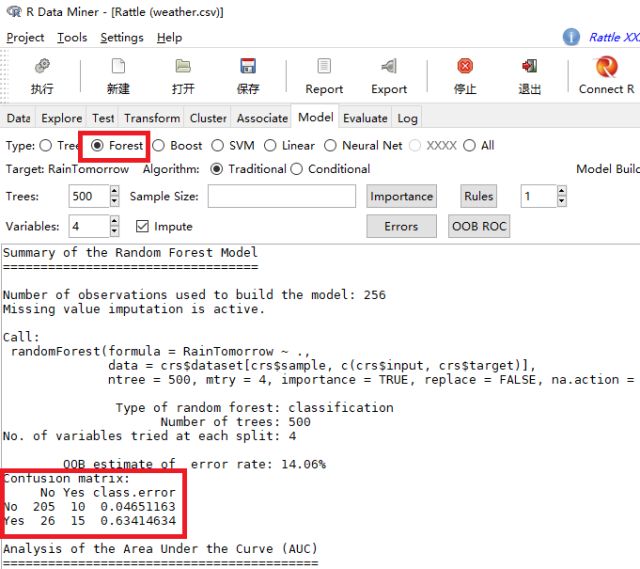Open the Settings menu
640x569 pixels.
122,38
